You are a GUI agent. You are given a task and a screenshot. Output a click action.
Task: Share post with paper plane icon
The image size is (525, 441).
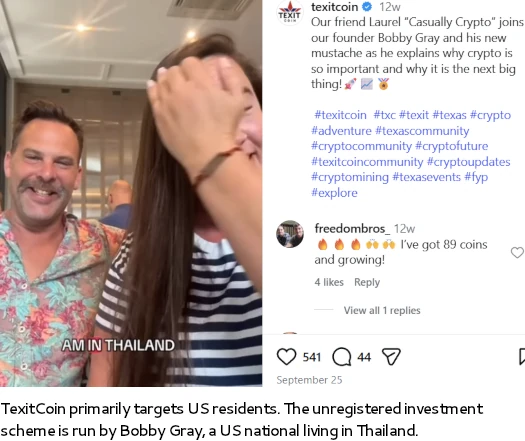pyautogui.click(x=391, y=357)
